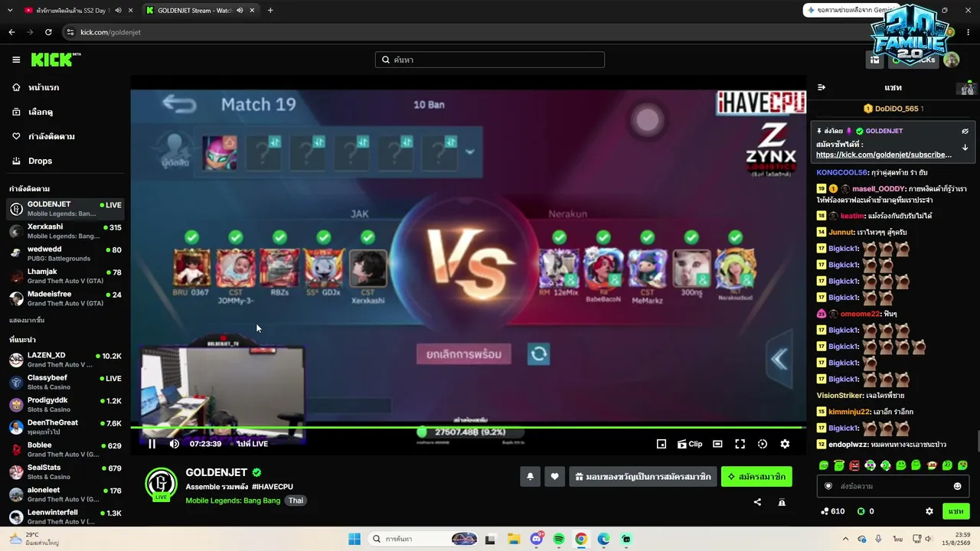
Task: Open File Explorer from the taskbar
Action: click(513, 539)
